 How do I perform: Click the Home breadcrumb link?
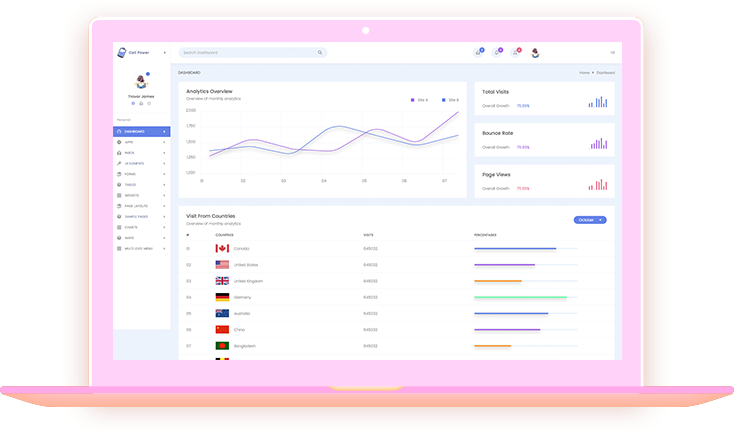(584, 73)
